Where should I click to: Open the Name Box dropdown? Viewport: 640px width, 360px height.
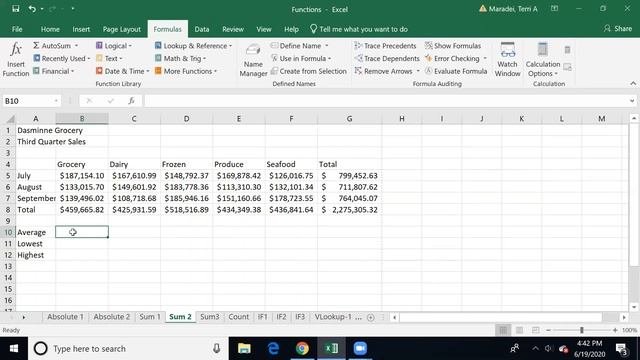click(x=56, y=101)
